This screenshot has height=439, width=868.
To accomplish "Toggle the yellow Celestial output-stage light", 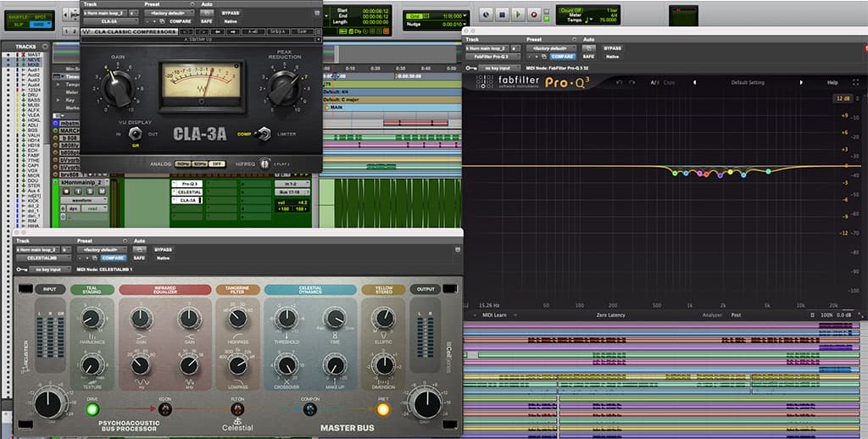I will click(x=382, y=409).
